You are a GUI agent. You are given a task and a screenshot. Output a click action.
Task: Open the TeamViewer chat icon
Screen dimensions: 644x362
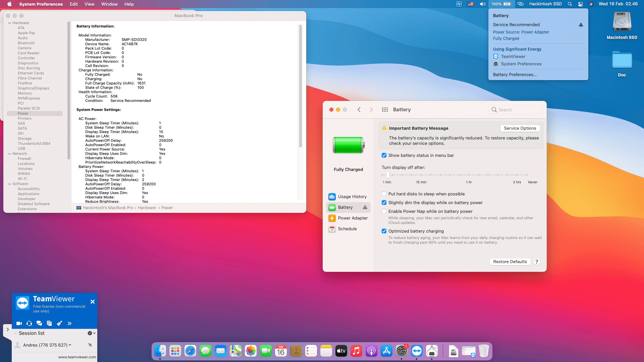point(39,323)
